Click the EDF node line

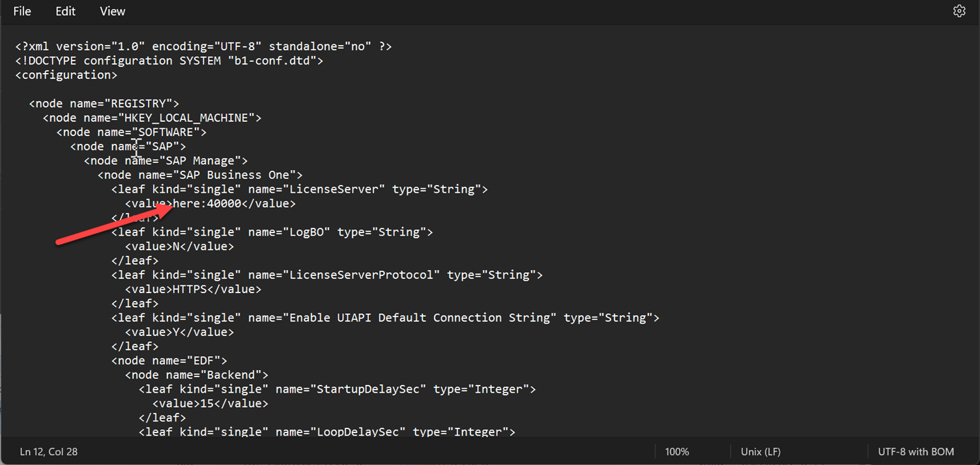pos(169,361)
